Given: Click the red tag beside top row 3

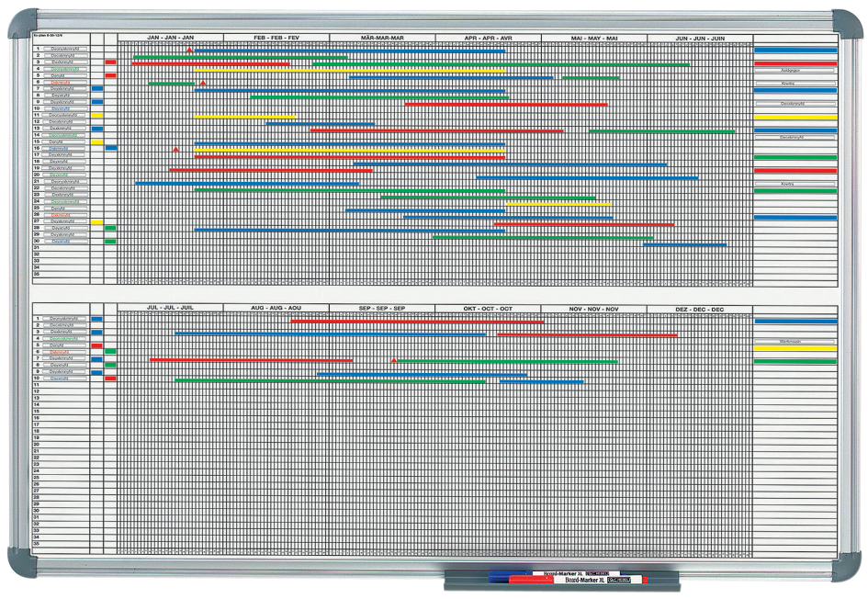Looking at the screenshot, I should 110,62.
